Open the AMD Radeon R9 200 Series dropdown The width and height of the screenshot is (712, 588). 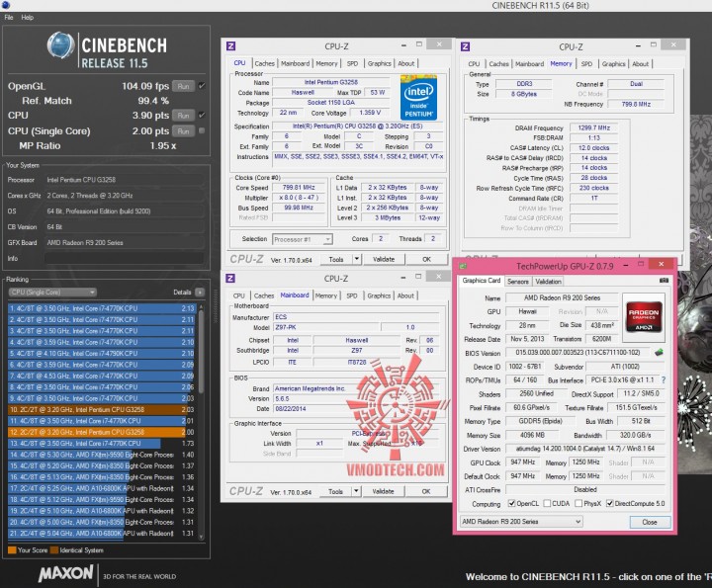(x=521, y=522)
